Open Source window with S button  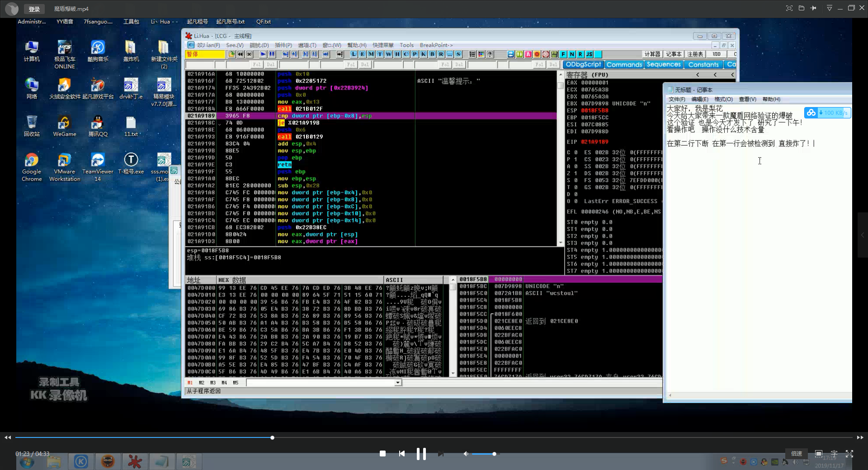pos(458,54)
